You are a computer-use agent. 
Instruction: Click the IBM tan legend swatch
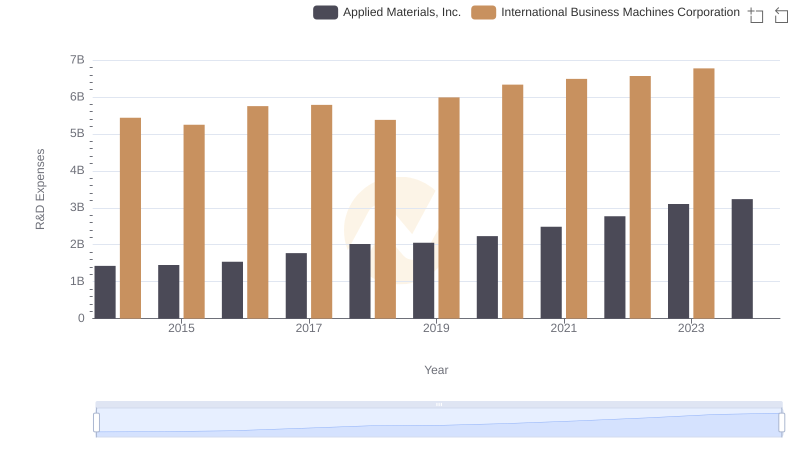coord(483,12)
